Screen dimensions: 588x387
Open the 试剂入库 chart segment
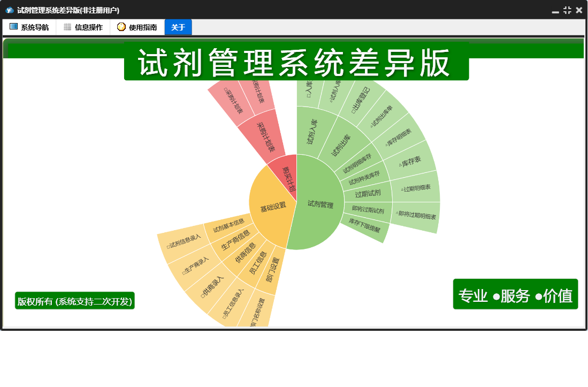[313, 132]
